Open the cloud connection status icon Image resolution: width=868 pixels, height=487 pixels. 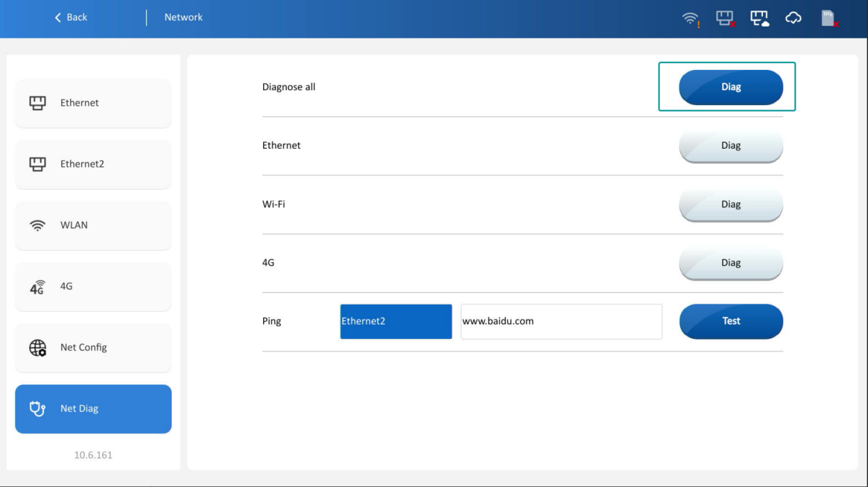[x=794, y=19]
